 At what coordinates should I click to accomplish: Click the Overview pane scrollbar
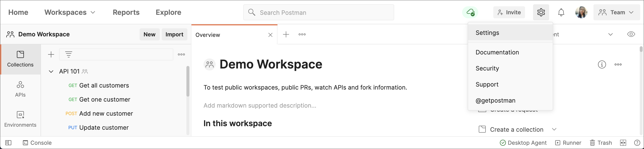click(641, 49)
